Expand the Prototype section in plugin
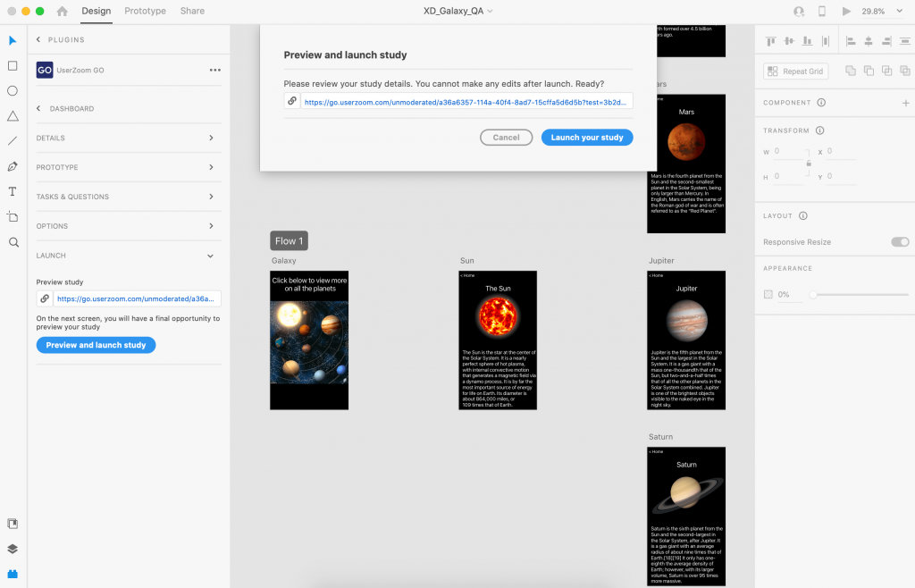 coord(129,167)
